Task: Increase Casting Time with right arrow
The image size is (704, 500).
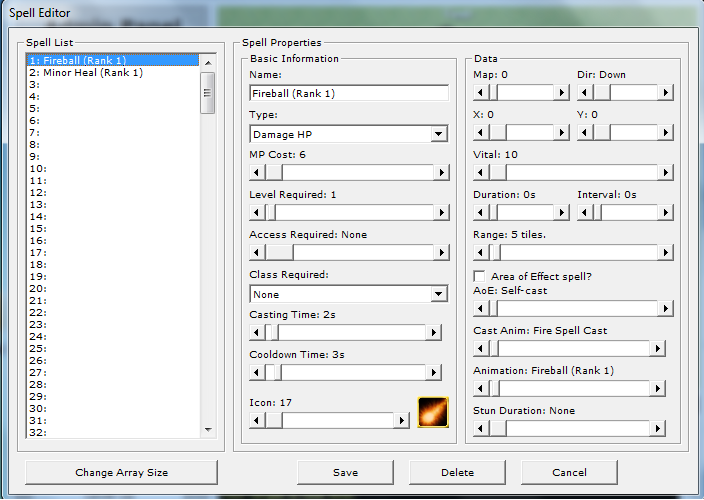Action: tap(433, 332)
